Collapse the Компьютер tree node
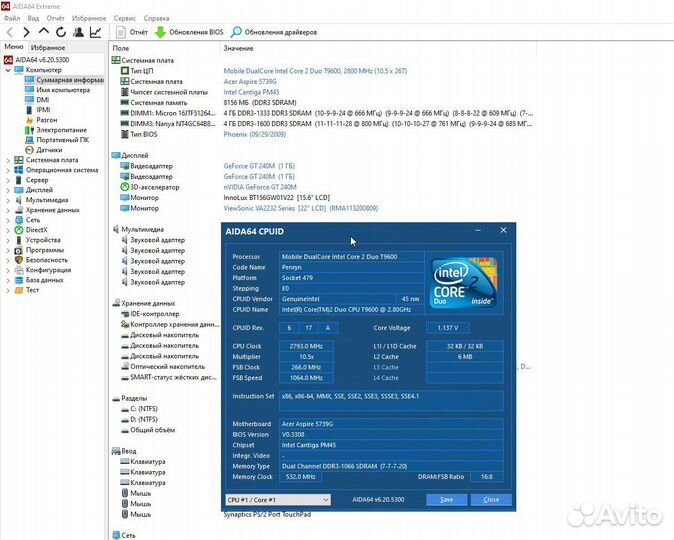This screenshot has width=674, height=540. pos(8,70)
